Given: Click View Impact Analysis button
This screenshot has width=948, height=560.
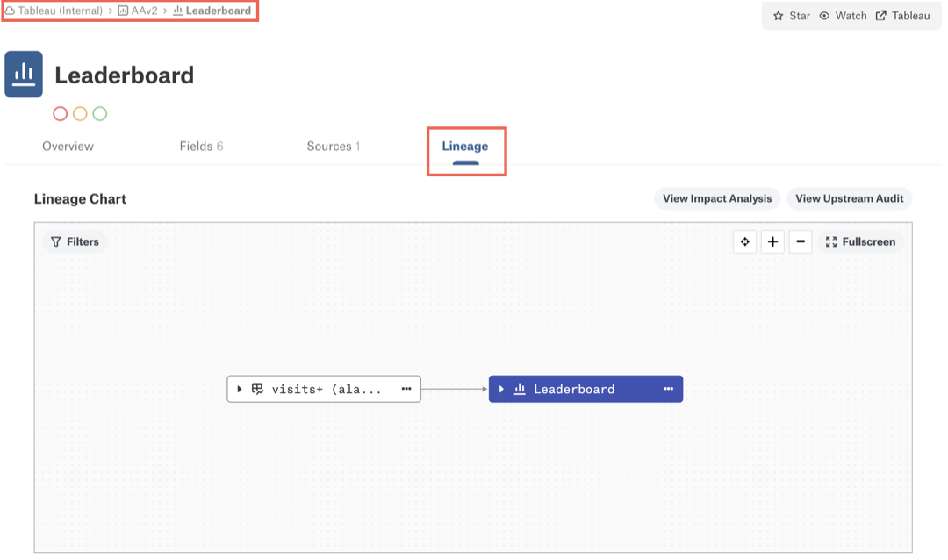Looking at the screenshot, I should coord(717,198).
